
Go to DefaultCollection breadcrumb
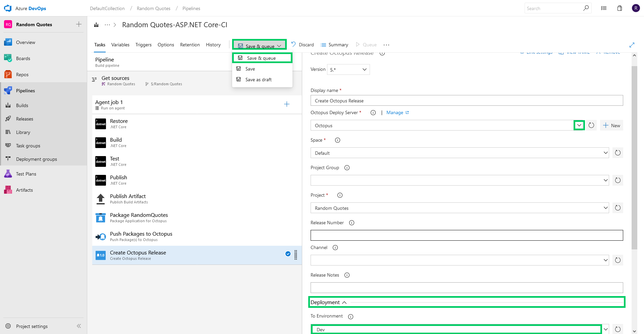107,8
